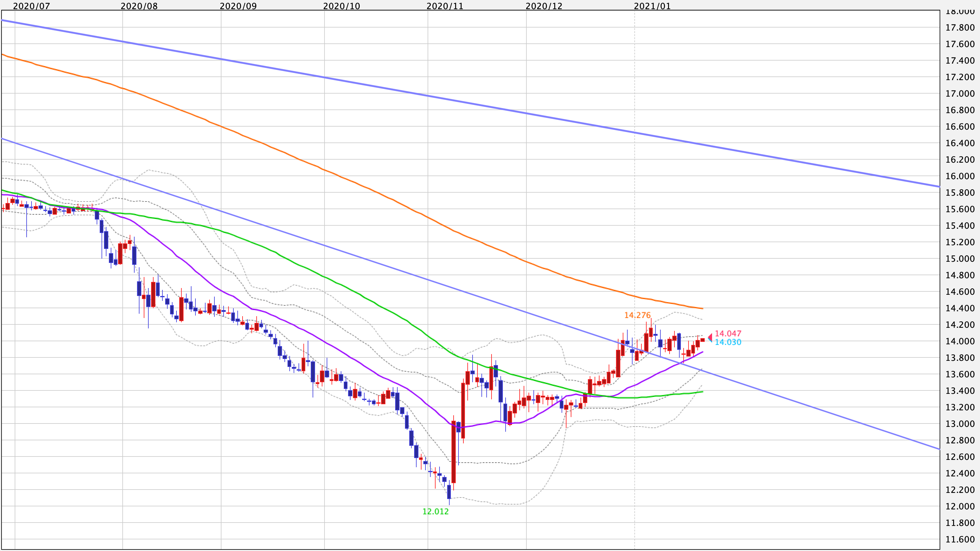Click the 2021/01 date label
This screenshot has height=551, width=980.
[652, 6]
